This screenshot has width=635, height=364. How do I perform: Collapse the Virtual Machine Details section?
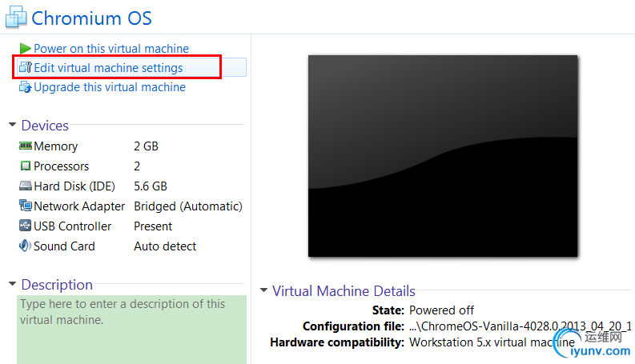pyautogui.click(x=263, y=291)
